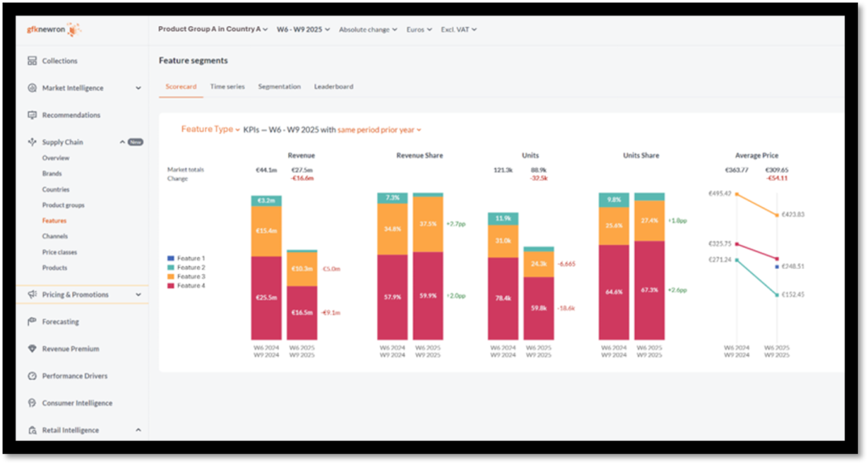Image resolution: width=868 pixels, height=464 pixels.
Task: Click the Collections grid icon
Action: (x=32, y=61)
